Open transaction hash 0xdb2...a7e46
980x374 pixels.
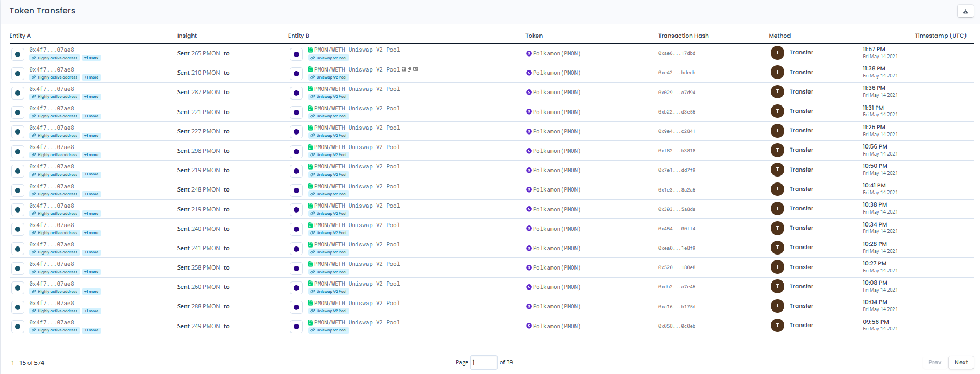pos(677,287)
